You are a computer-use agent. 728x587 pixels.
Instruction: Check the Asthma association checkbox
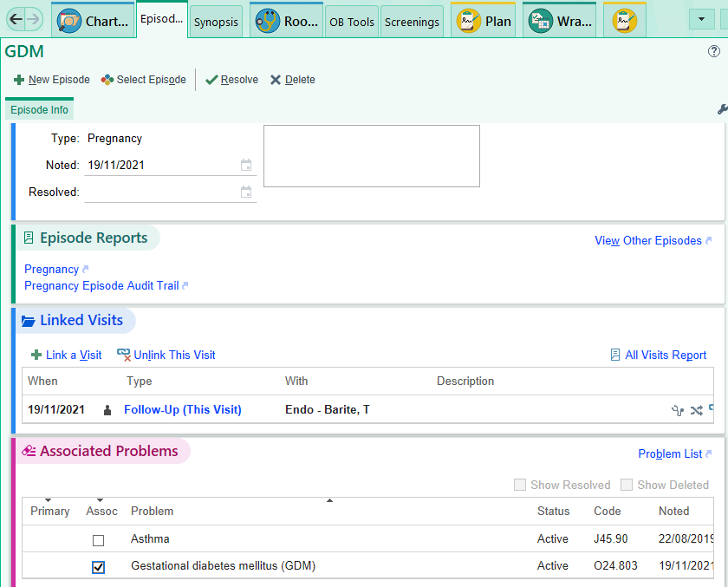coord(98,540)
